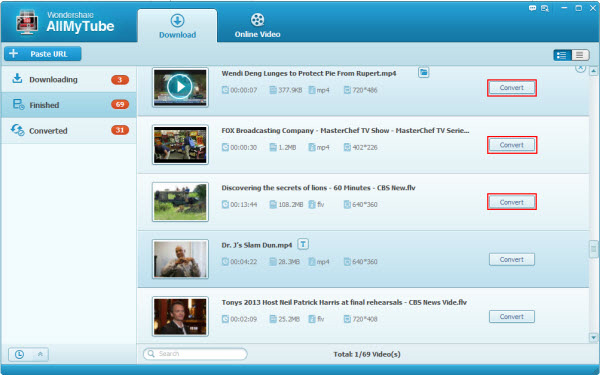This screenshot has width=600, height=375.
Task: Convert the Neil Patrick Harris video
Action: tap(512, 316)
